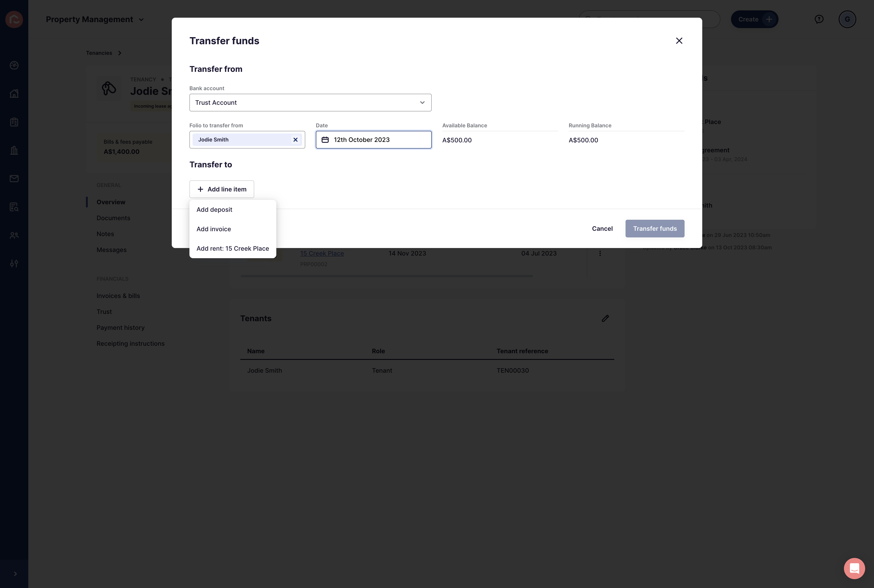Go to Documents section
The width and height of the screenshot is (874, 588).
coord(113,218)
